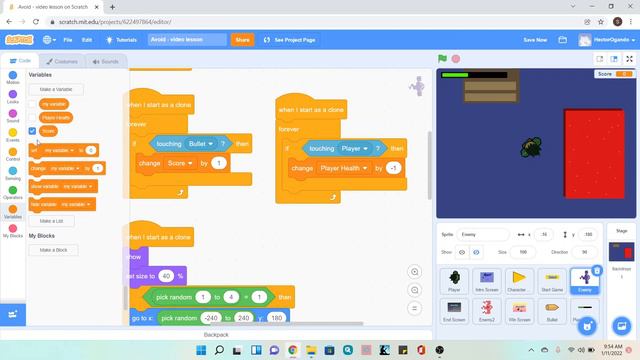This screenshot has height=360, width=640.
Task: Select the Sound blocks category
Action: [13, 116]
